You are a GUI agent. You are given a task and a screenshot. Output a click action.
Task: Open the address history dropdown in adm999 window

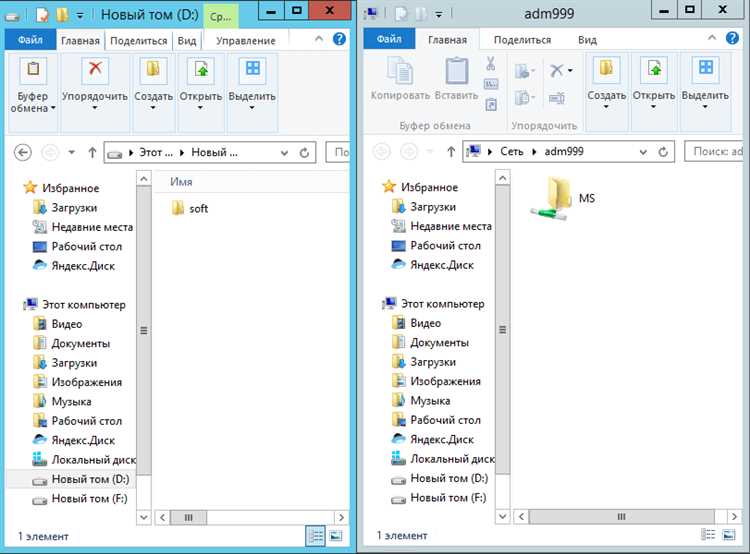(643, 152)
